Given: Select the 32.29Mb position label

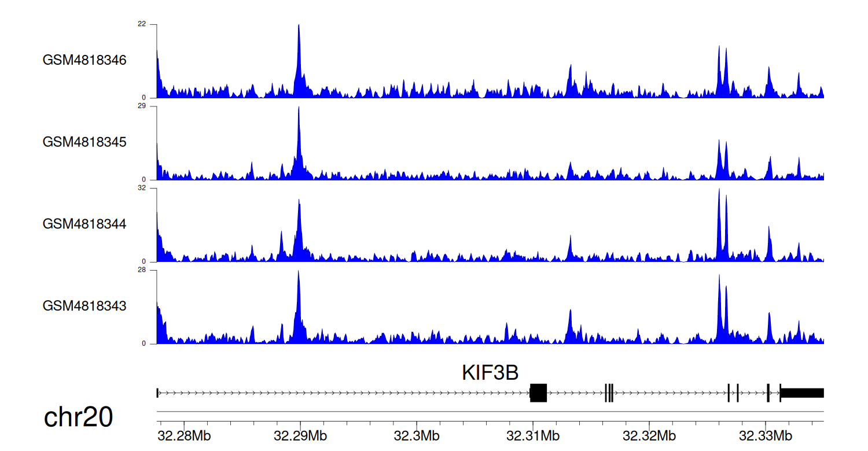Looking at the screenshot, I should pyautogui.click(x=300, y=435).
